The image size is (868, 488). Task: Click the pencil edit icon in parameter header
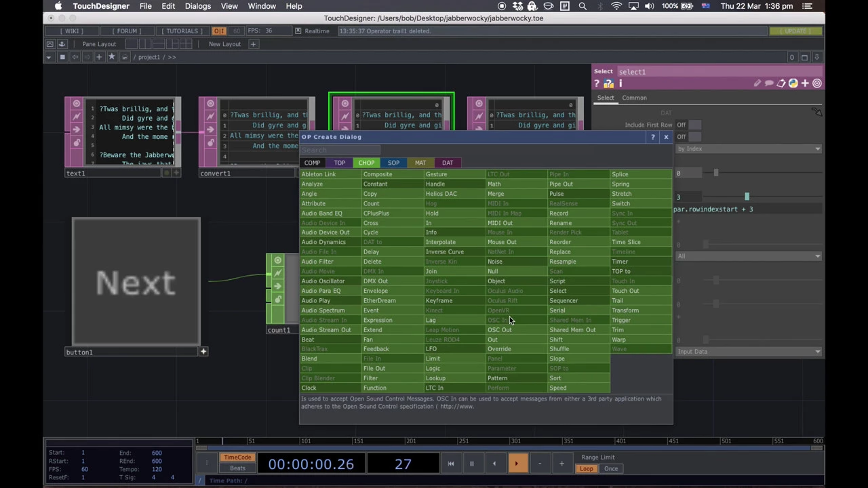click(757, 83)
